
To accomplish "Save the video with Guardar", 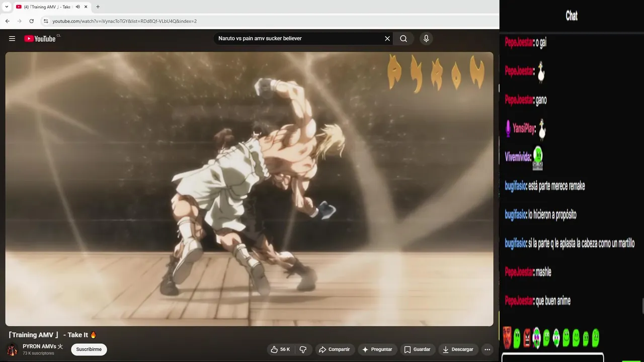I will (x=418, y=349).
